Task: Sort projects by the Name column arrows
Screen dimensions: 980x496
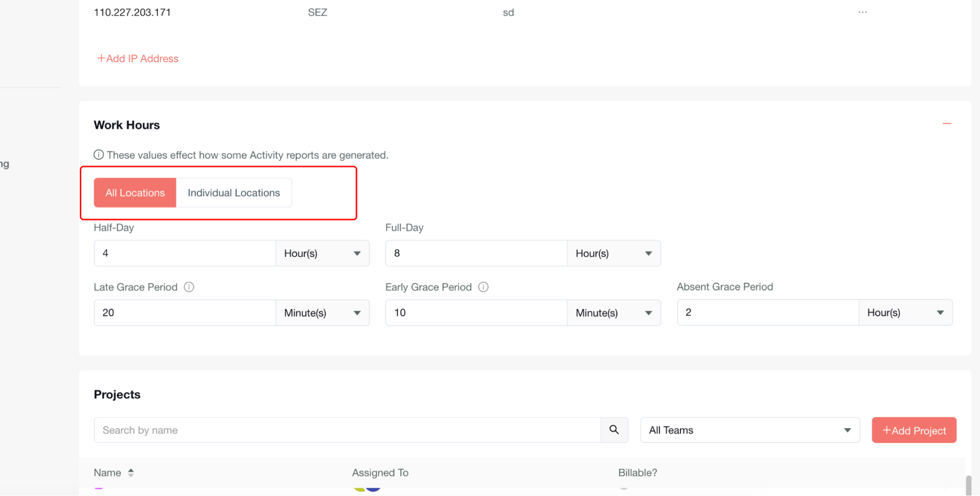Action: click(x=131, y=472)
